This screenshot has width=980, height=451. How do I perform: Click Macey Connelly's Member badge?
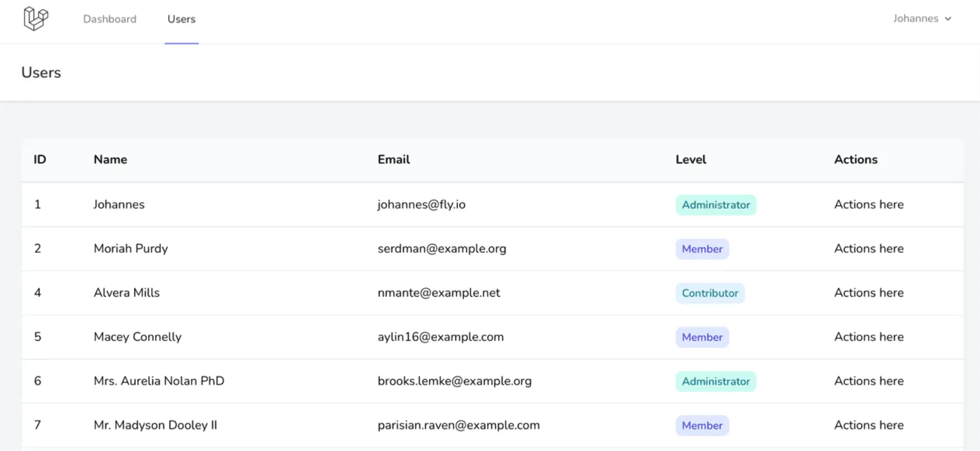click(x=702, y=338)
